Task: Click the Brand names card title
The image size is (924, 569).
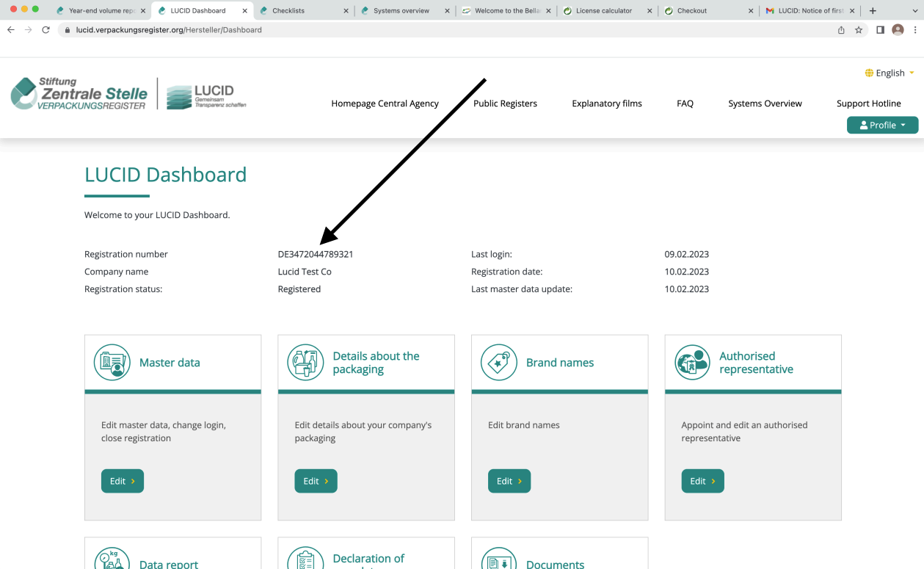Action: point(560,363)
